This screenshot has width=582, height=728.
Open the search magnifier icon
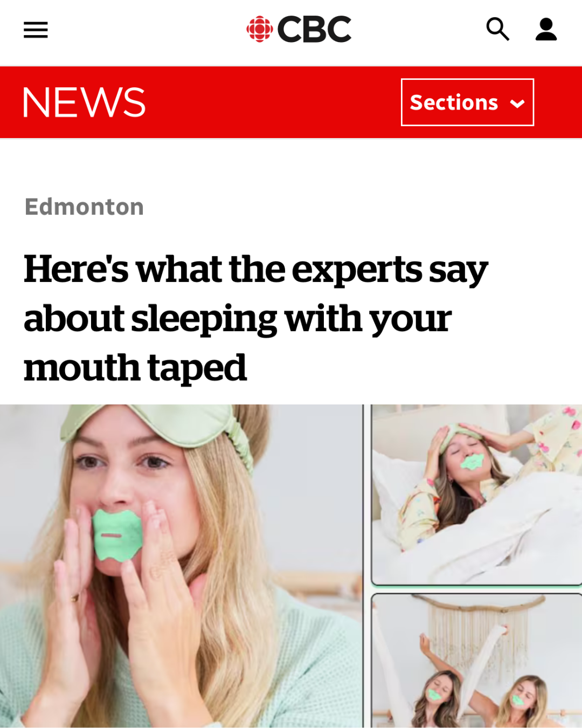(497, 29)
